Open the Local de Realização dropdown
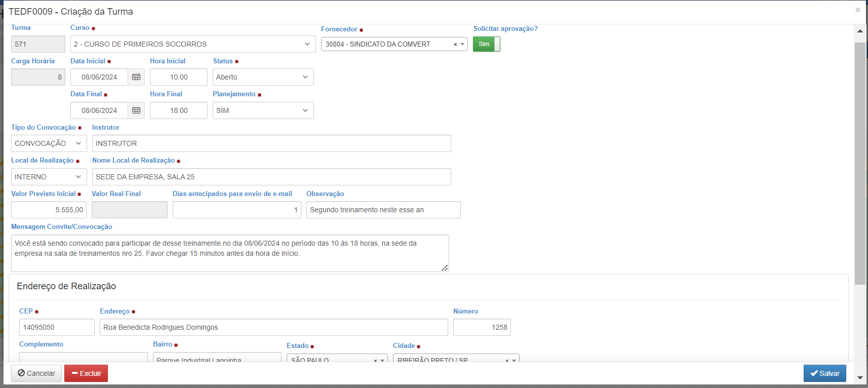 coord(49,177)
